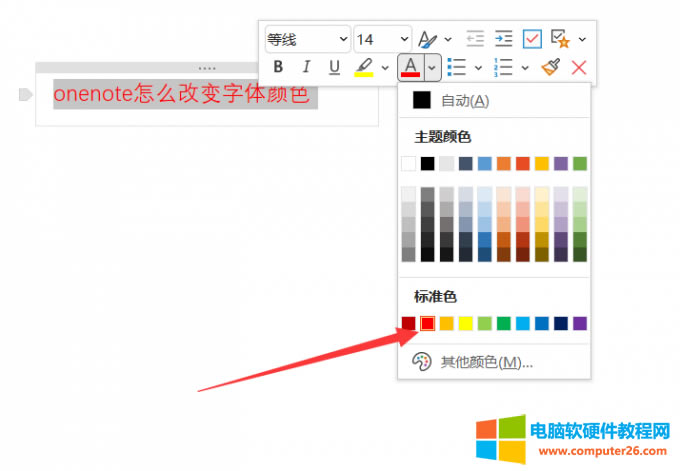
Task: Click the note container handle dots
Action: pyautogui.click(x=207, y=68)
